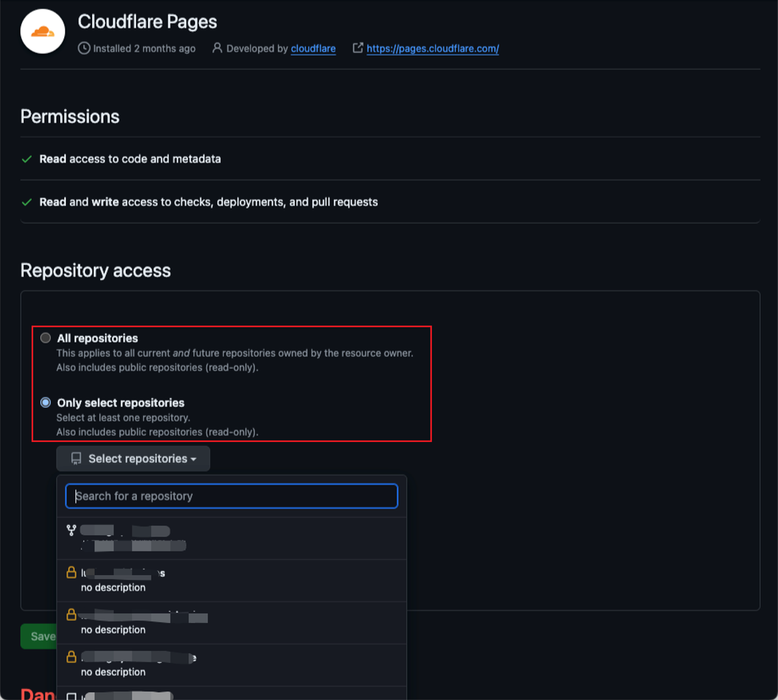This screenshot has height=700, width=778.
Task: Click the checkmark beside Read and write access
Action: point(27,202)
